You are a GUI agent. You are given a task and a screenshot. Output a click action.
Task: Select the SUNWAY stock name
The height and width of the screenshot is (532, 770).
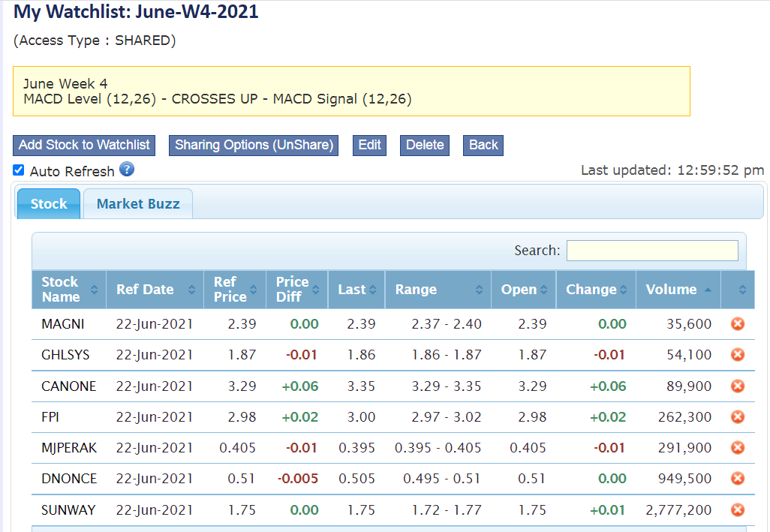68,510
